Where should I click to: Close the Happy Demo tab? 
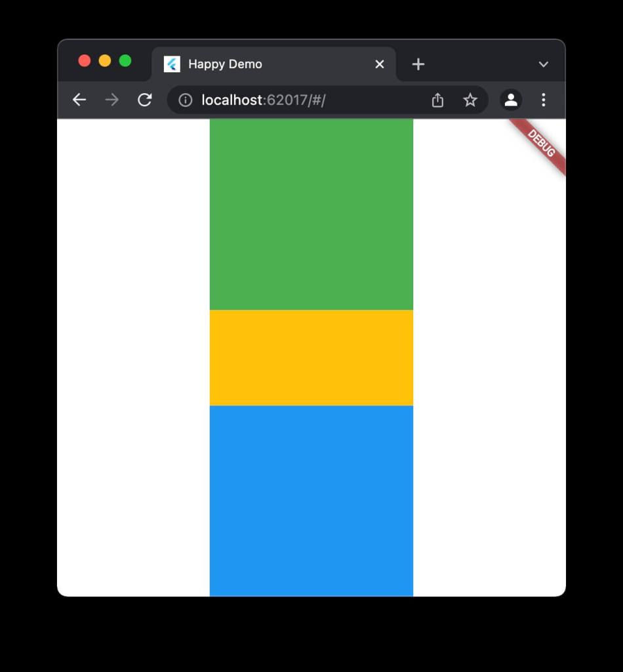click(x=380, y=64)
